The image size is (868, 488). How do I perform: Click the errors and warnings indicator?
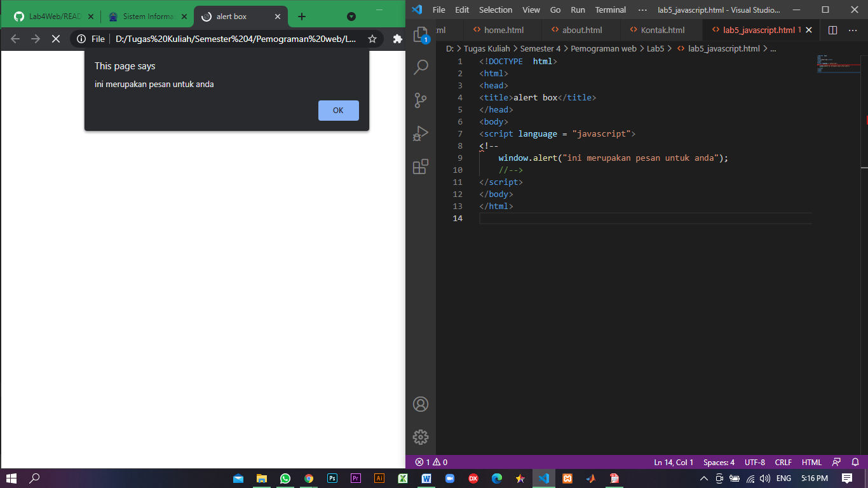[x=430, y=462]
